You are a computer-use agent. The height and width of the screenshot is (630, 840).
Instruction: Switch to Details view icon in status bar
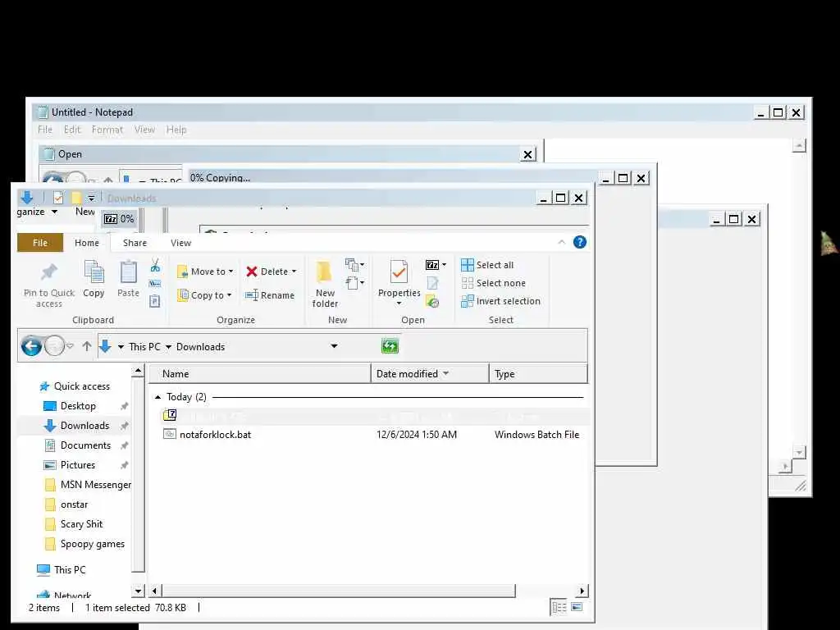tap(559, 608)
